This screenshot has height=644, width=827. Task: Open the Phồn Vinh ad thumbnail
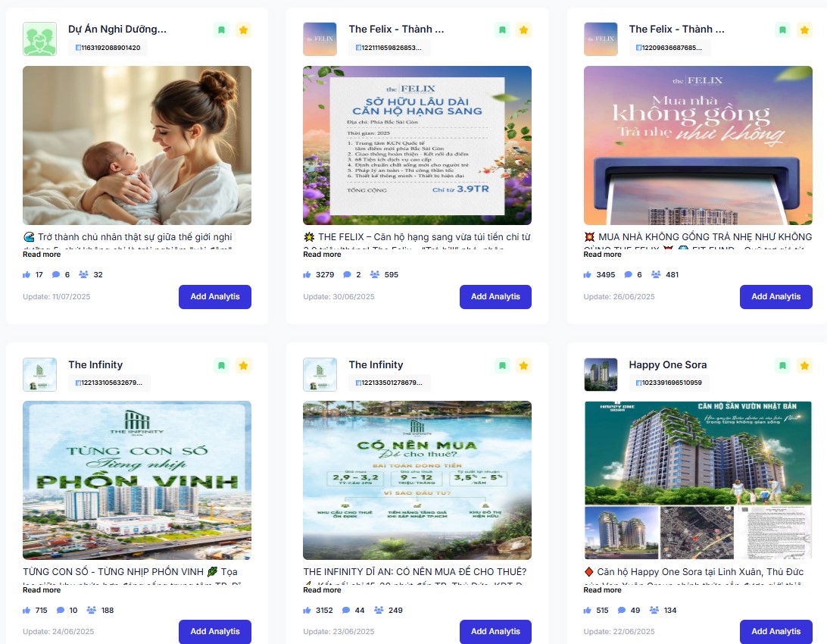137,480
